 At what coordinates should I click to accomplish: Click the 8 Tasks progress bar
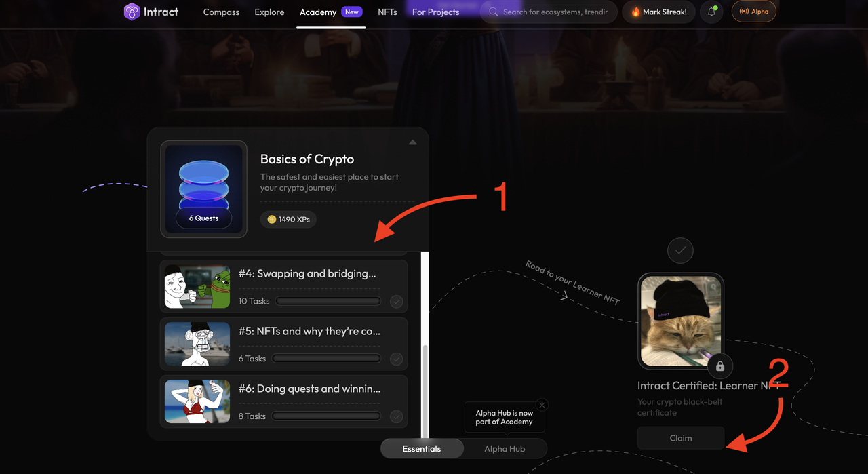pos(326,416)
